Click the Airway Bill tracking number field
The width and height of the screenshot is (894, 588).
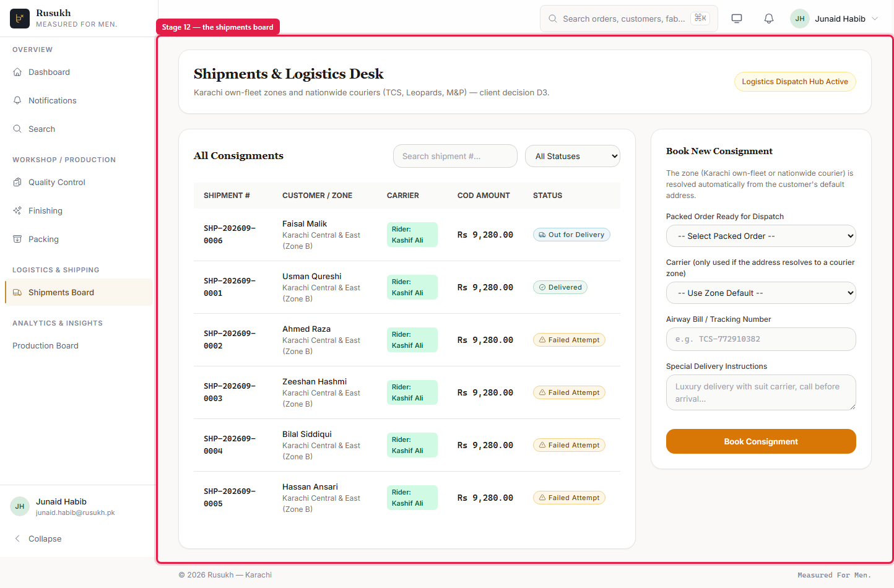point(761,339)
